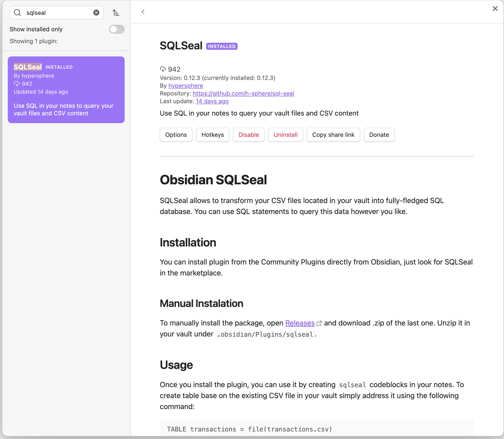Viewport: 504px width, 439px height.
Task: Open hypersphere's author page
Action: click(186, 86)
